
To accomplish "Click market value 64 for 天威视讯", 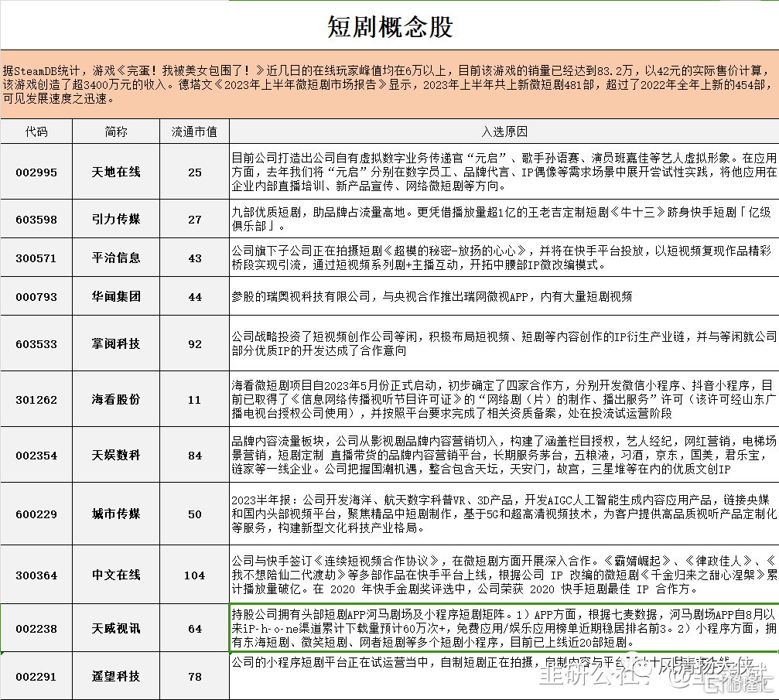I will tap(195, 629).
